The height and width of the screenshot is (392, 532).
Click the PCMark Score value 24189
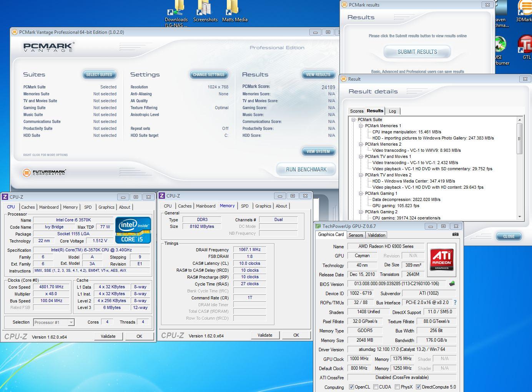pos(328,87)
